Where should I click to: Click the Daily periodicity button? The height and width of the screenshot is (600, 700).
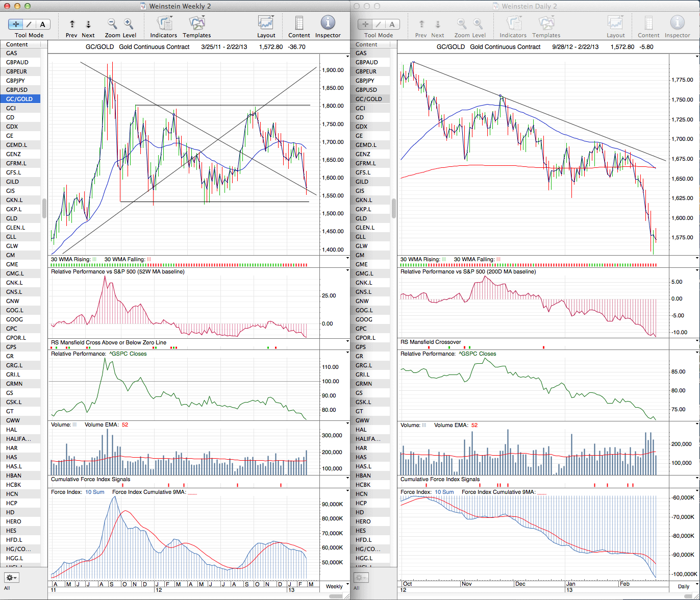tap(684, 586)
